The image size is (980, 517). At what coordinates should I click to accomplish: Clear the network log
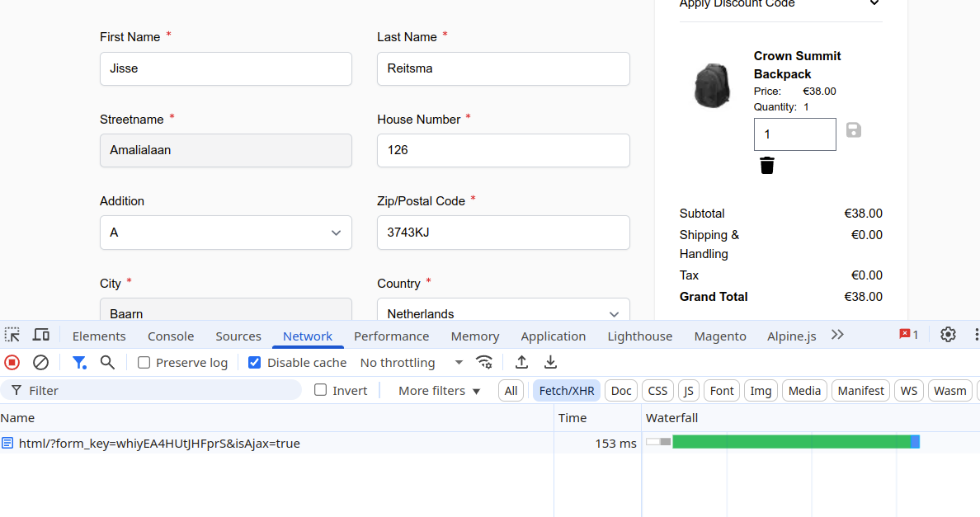pyautogui.click(x=40, y=363)
